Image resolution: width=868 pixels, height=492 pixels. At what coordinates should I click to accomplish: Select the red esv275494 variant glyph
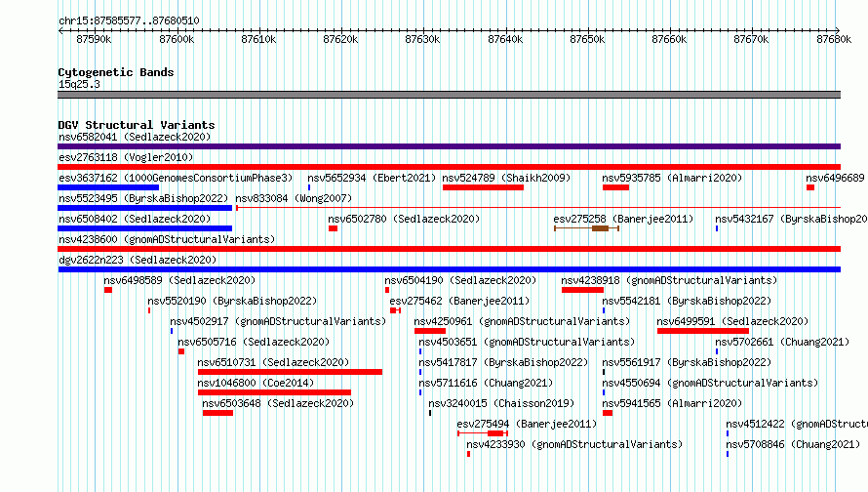click(x=483, y=433)
